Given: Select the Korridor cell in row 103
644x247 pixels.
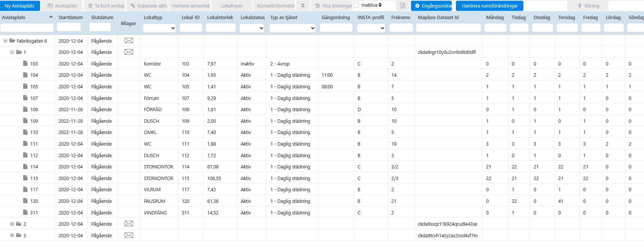Looking at the screenshot, I should click(152, 64).
